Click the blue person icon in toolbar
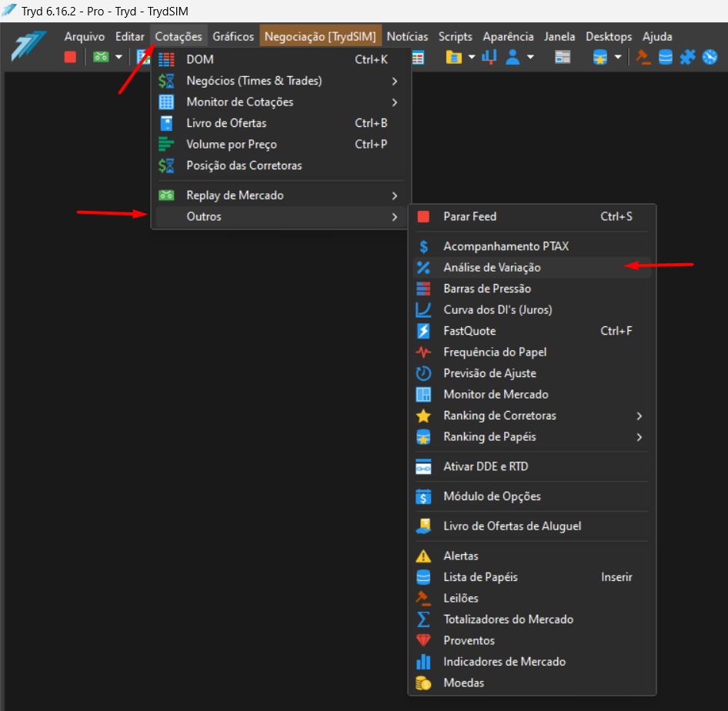Screen dimensions: 728x711 point(513,57)
